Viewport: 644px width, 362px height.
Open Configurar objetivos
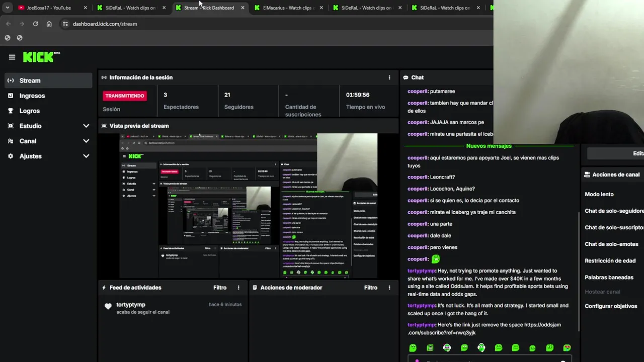[x=611, y=306]
